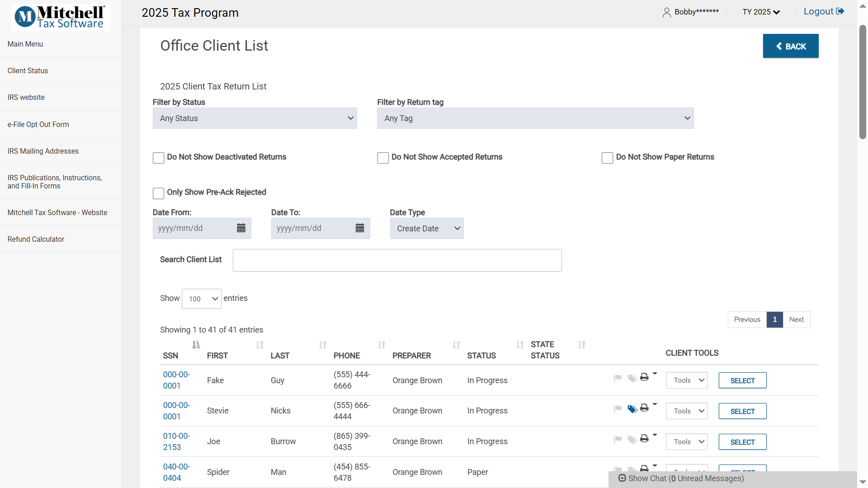Go to Main Menu in sidebar
The image size is (868, 488).
[61, 44]
